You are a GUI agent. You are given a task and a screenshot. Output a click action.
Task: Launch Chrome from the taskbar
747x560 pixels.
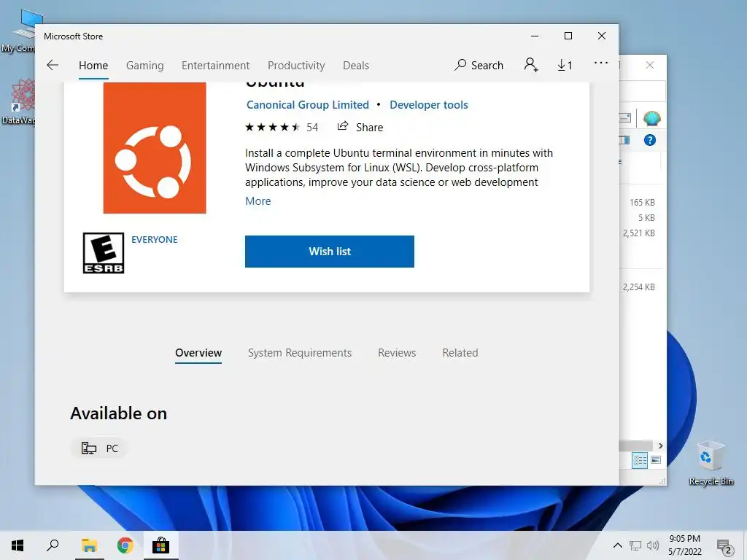pyautogui.click(x=125, y=545)
